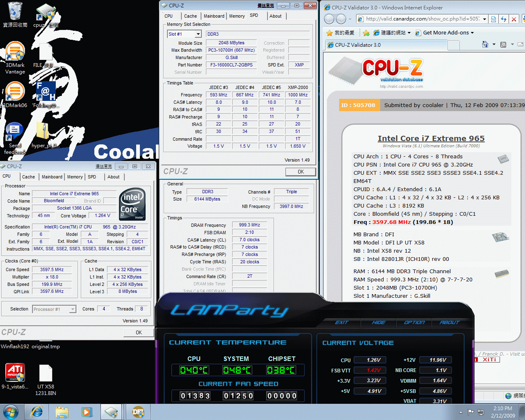Open the Send feedback desktop icon
This screenshot has width=525, height=420.
(15, 138)
